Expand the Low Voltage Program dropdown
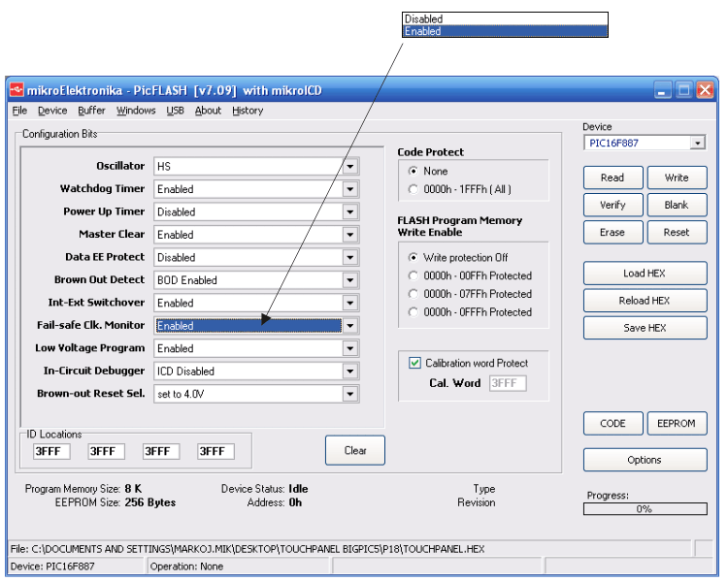The image size is (728, 582). 350,348
